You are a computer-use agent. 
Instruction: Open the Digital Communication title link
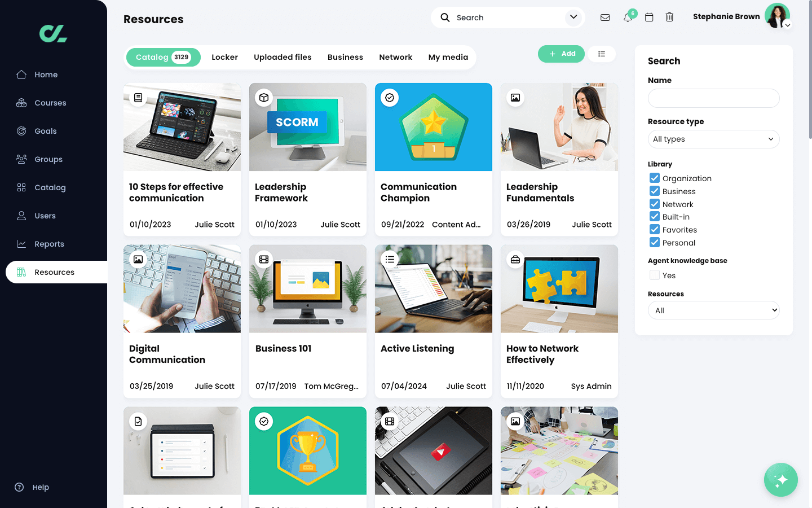click(x=167, y=354)
